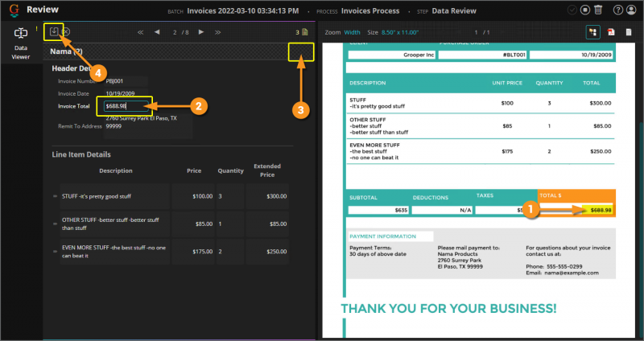Go to next document arrow
This screenshot has width=644, height=341.
point(200,32)
